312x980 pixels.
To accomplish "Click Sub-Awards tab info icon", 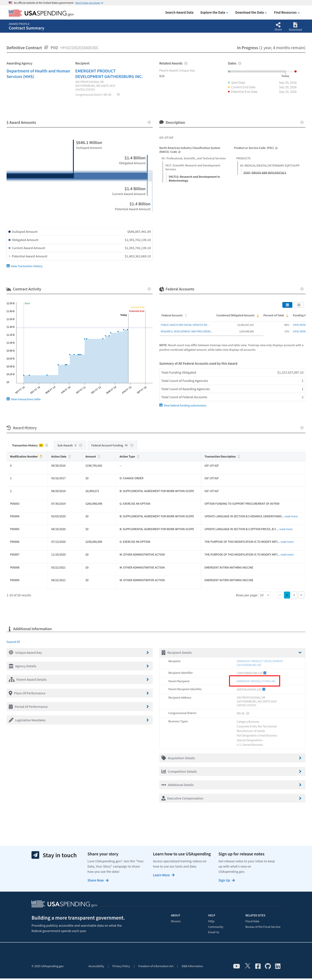I will pyautogui.click(x=81, y=446).
